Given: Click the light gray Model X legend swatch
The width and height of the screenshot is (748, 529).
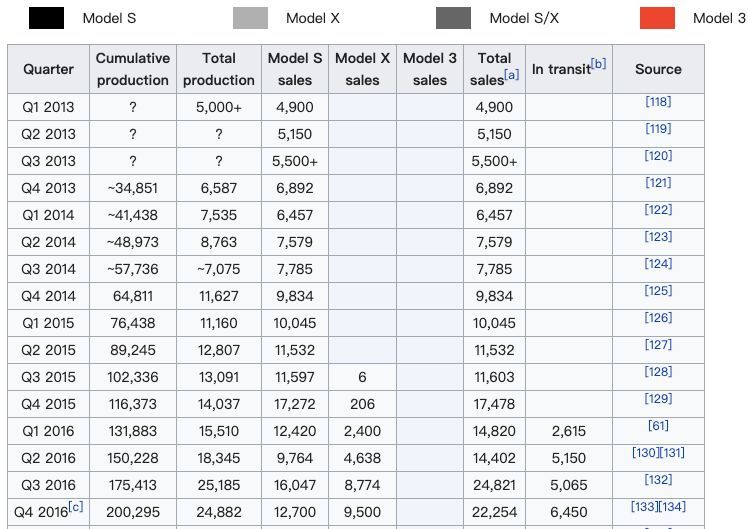Looking at the screenshot, I should click(x=250, y=18).
